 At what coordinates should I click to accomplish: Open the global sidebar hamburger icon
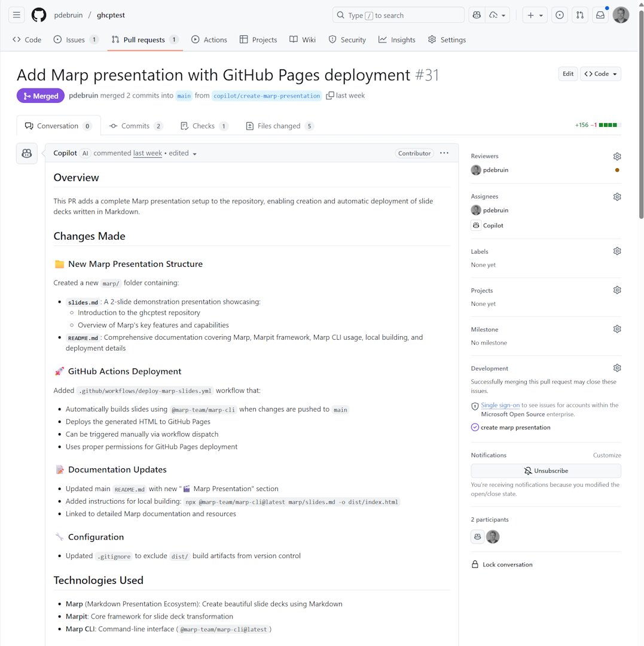16,15
